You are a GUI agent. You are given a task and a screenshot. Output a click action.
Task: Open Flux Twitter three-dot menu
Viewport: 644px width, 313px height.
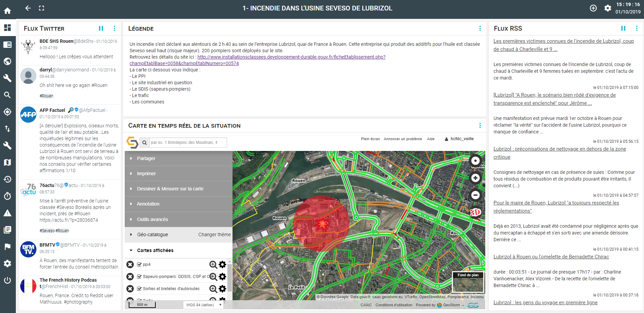coord(115,28)
